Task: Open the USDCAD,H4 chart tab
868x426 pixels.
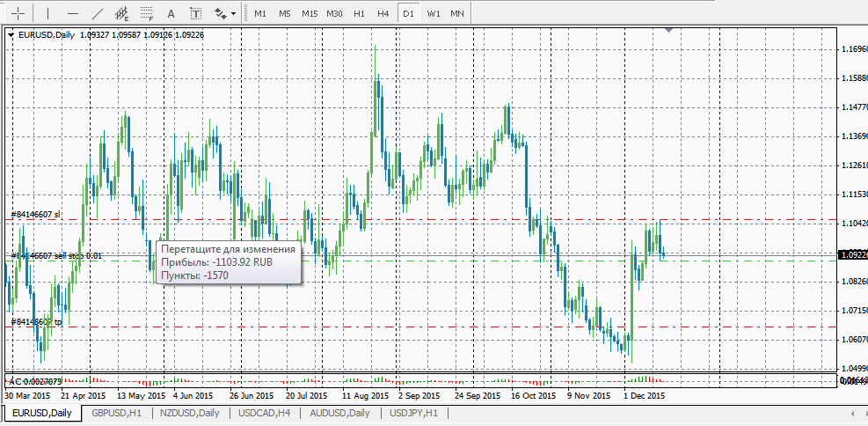Action: tap(265, 413)
